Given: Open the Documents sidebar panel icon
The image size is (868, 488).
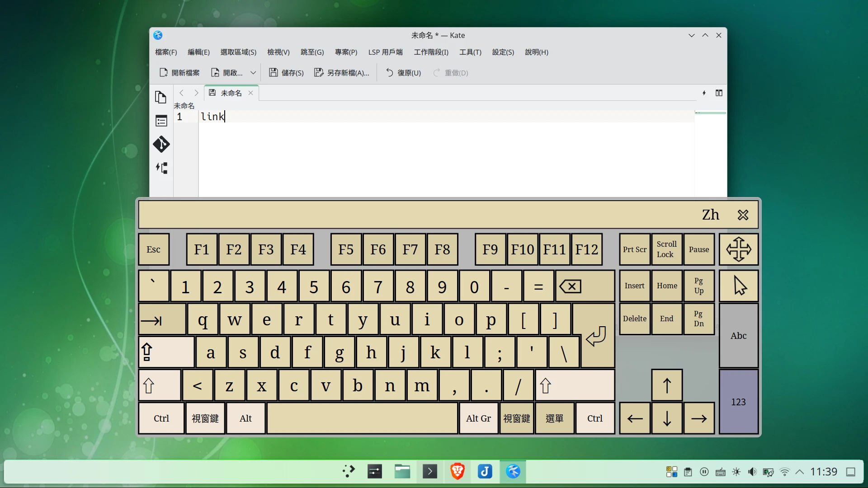Looking at the screenshot, I should coord(160,97).
